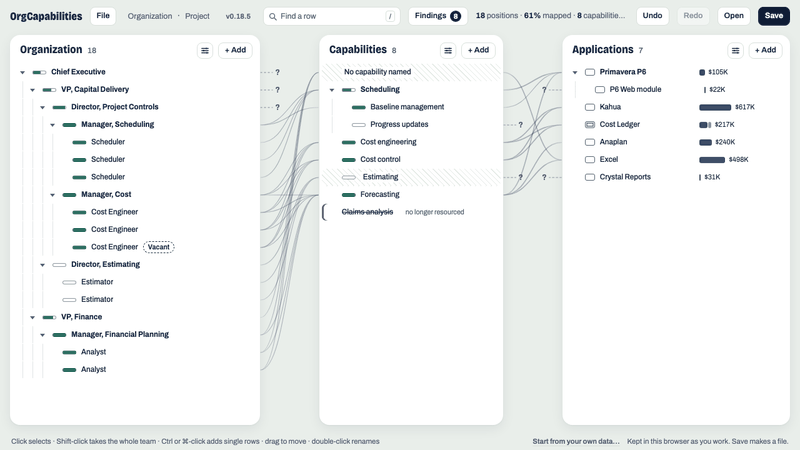Collapse the Manager, Scheduling node
Screen dimensions: 800x450
point(53,125)
